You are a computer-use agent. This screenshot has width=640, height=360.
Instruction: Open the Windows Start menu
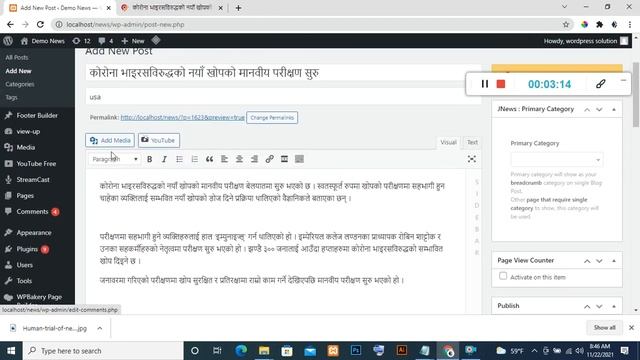[11, 351]
